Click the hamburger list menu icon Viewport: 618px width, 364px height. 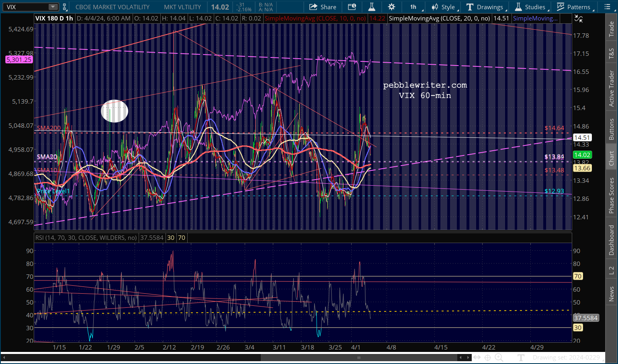tap(607, 7)
